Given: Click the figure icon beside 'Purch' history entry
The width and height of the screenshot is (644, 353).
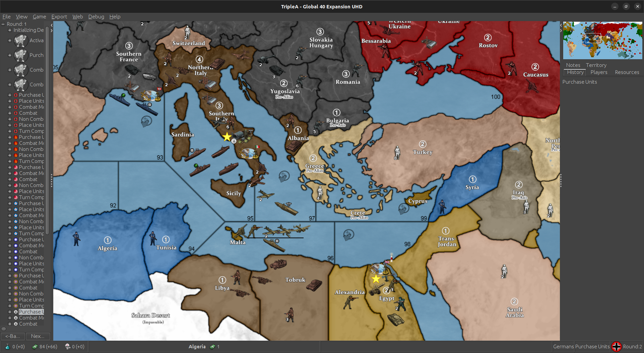Looking at the screenshot, I should pyautogui.click(x=21, y=55).
